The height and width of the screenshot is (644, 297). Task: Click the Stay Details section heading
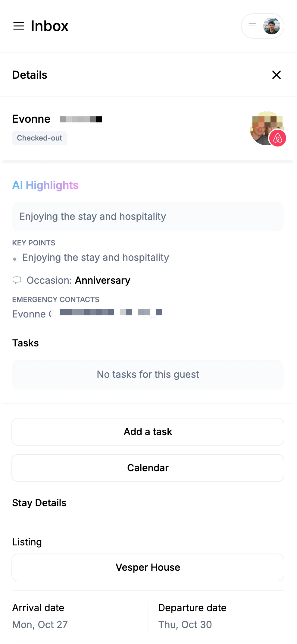coord(39,503)
